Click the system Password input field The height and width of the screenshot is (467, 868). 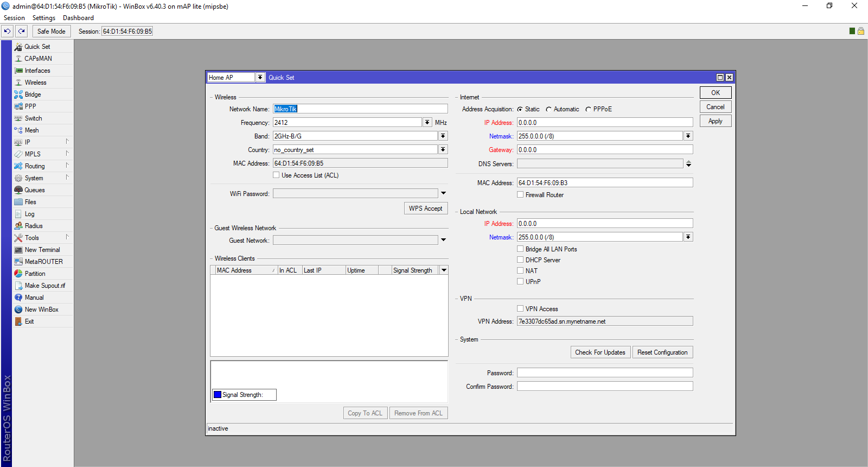pos(605,373)
